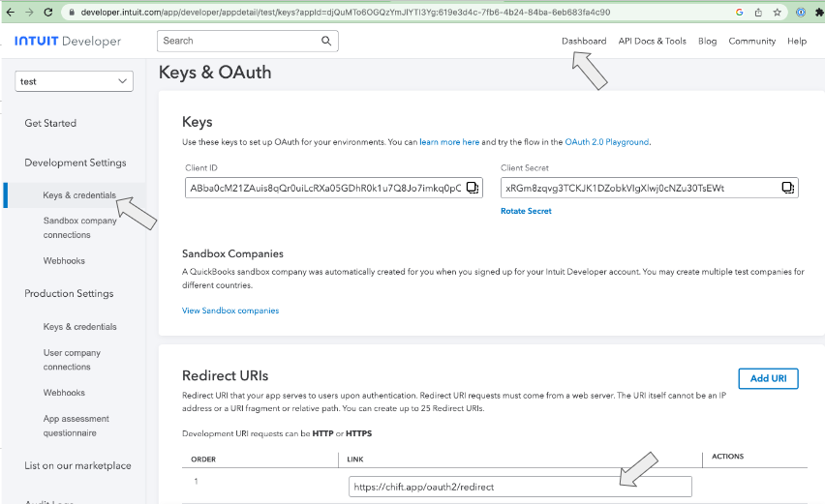
Task: Click the Google icon in the address bar
Action: pos(739,12)
